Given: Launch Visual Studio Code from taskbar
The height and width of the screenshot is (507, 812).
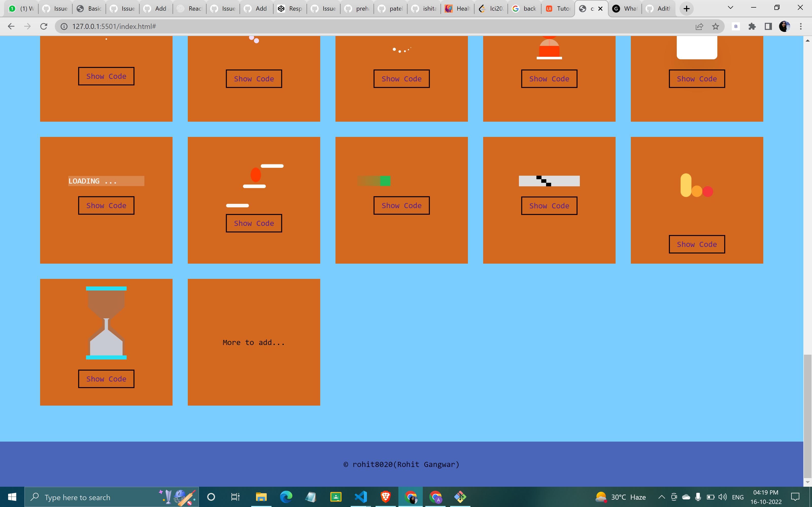Looking at the screenshot, I should (361, 497).
